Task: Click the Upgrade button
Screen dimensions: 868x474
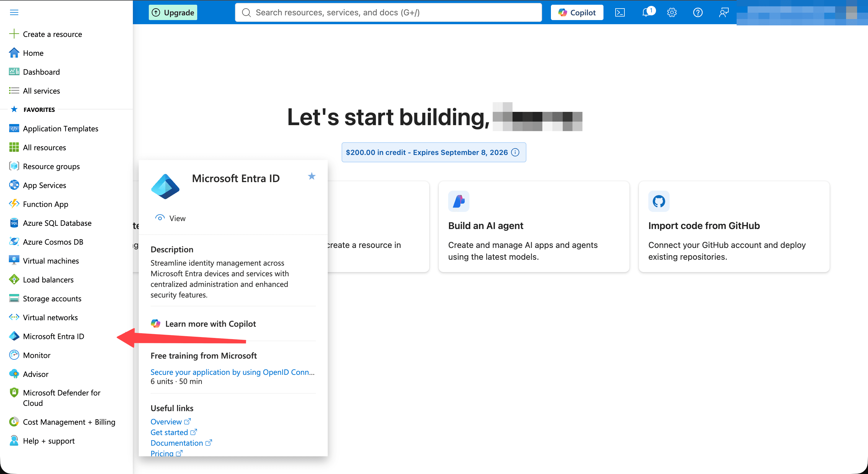Action: [x=173, y=12]
